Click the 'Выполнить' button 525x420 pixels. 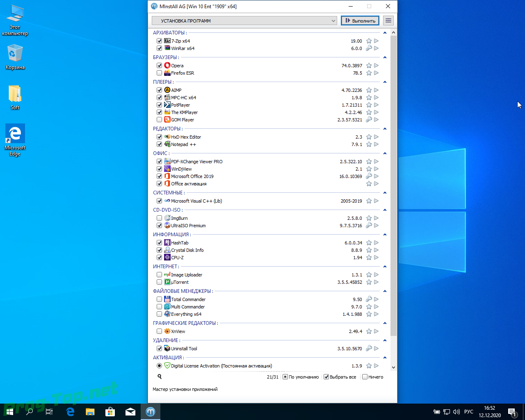360,21
